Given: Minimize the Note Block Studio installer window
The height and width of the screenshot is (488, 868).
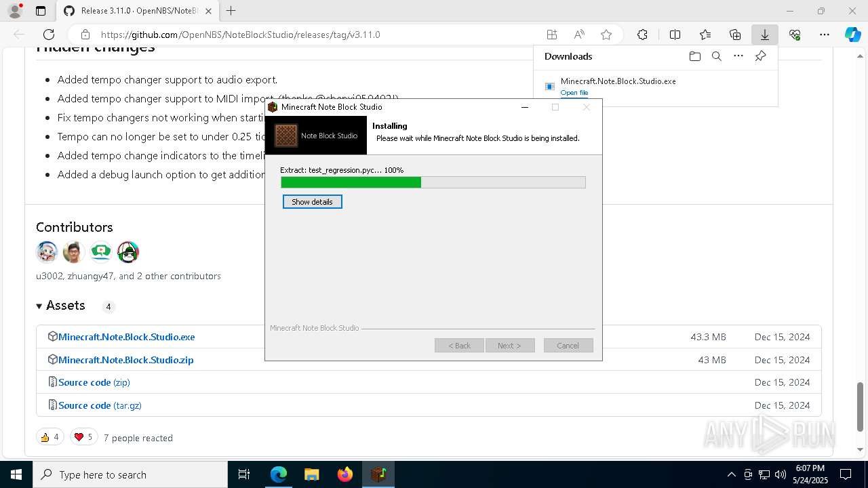Looking at the screenshot, I should click(524, 107).
